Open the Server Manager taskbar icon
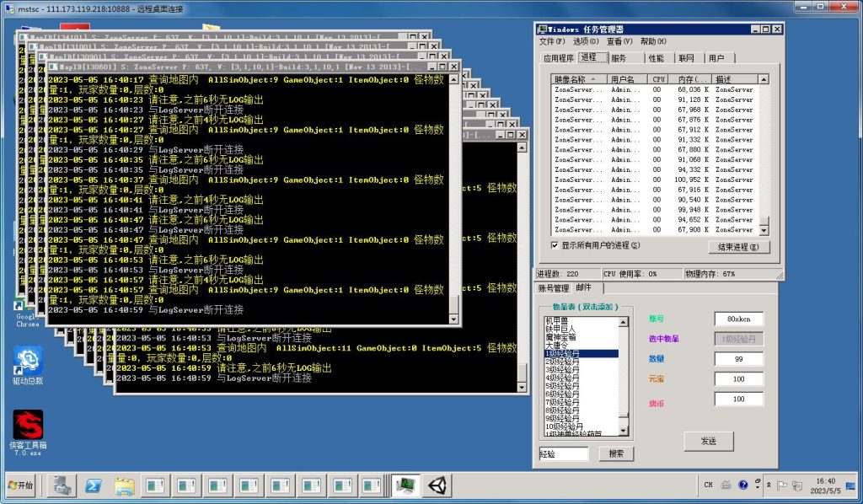Image resolution: width=863 pixels, height=504 pixels. 62,485
